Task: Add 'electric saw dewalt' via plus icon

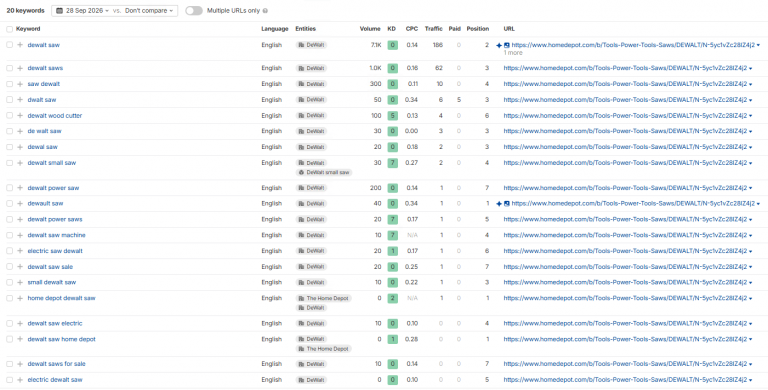Action: pyautogui.click(x=20, y=251)
